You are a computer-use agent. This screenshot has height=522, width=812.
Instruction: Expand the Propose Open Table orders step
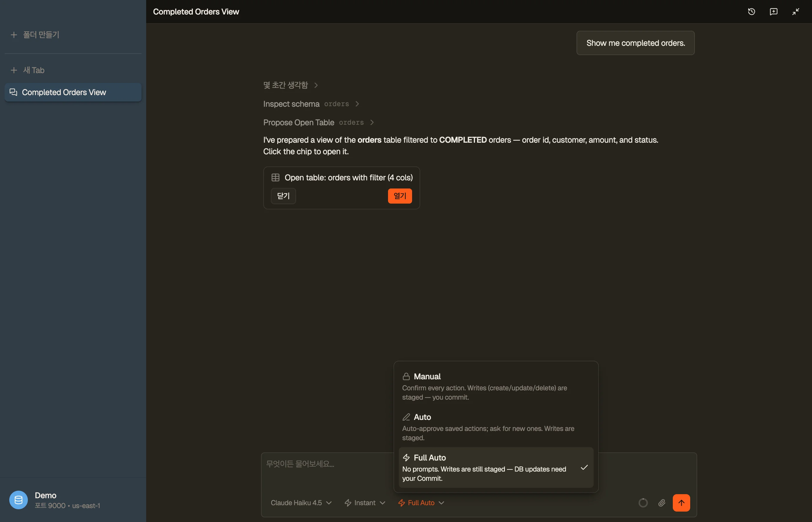tap(318, 122)
